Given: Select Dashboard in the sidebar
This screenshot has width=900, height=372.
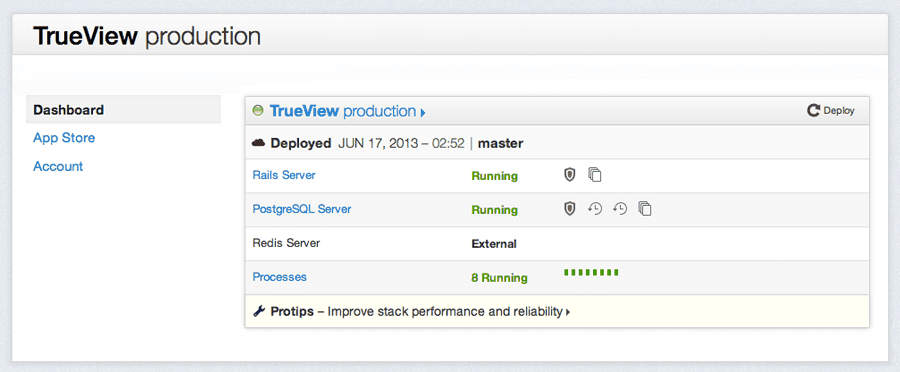Looking at the screenshot, I should pos(123,110).
